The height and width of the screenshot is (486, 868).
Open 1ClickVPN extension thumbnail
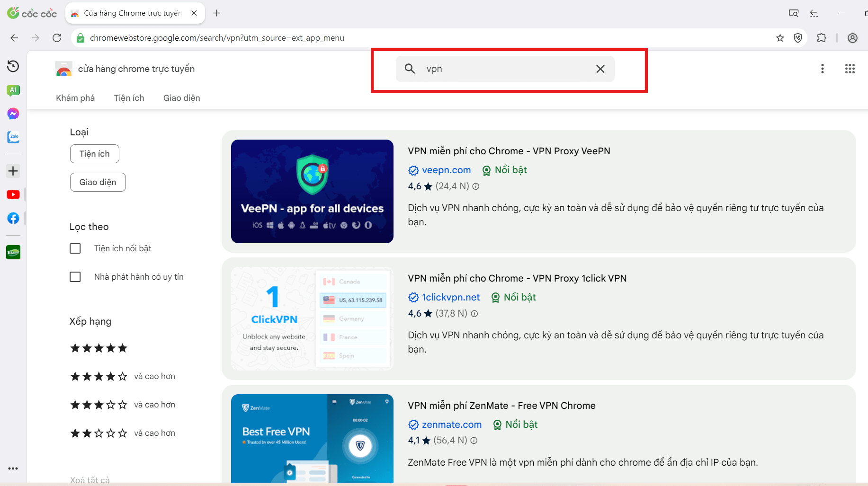[312, 318]
